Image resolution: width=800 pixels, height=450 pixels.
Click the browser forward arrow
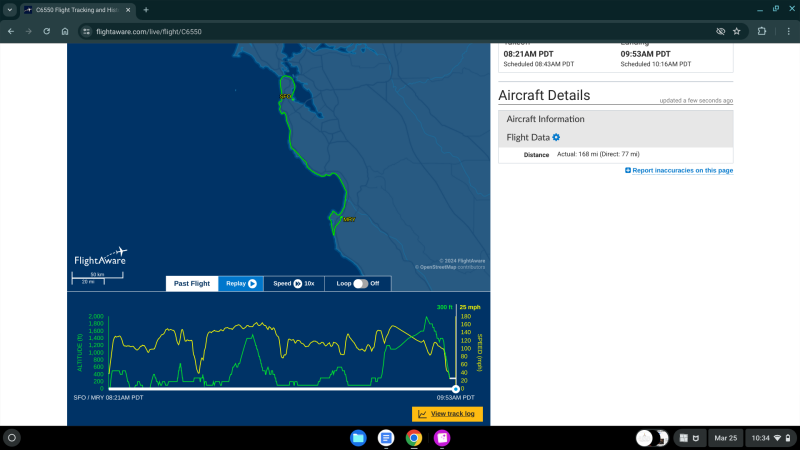(29, 32)
